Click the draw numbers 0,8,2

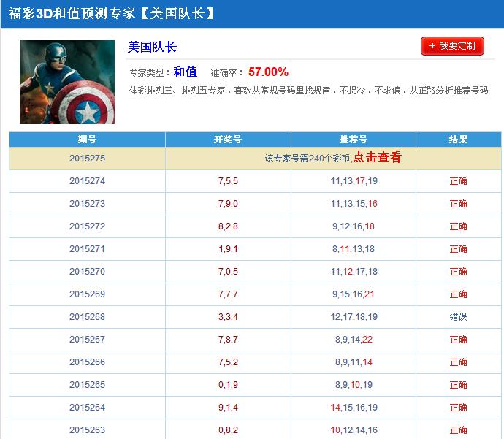(x=228, y=430)
